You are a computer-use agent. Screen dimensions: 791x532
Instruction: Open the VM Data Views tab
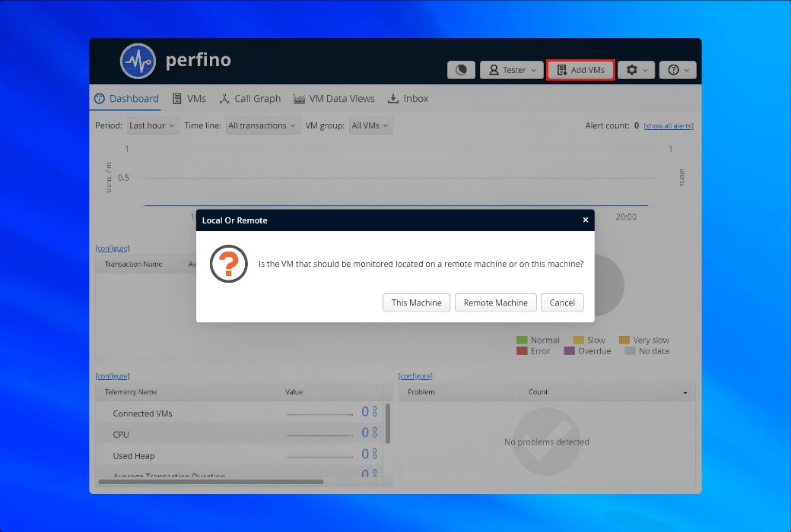pyautogui.click(x=334, y=98)
